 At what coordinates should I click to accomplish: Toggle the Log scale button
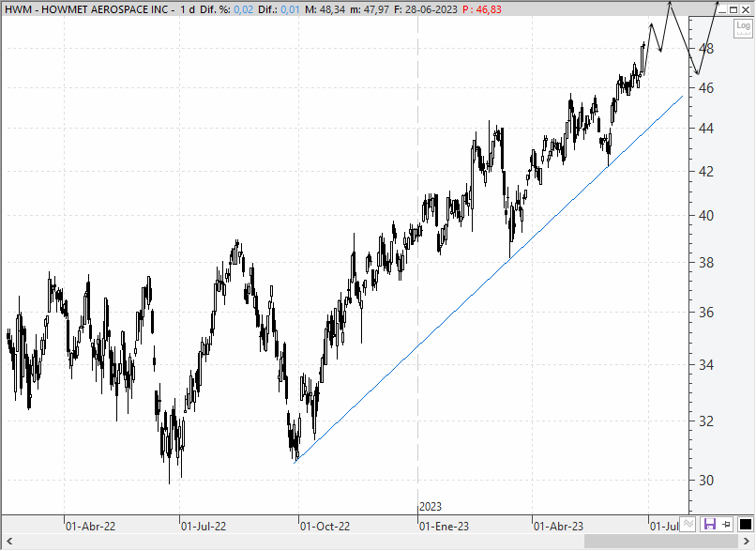[x=743, y=28]
